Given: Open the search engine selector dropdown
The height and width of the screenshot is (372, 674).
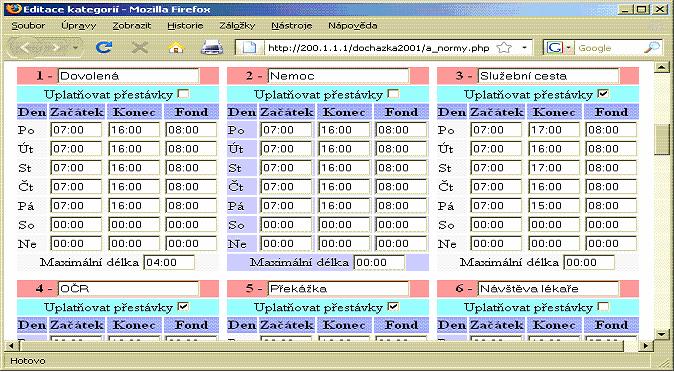Looking at the screenshot, I should point(570,48).
